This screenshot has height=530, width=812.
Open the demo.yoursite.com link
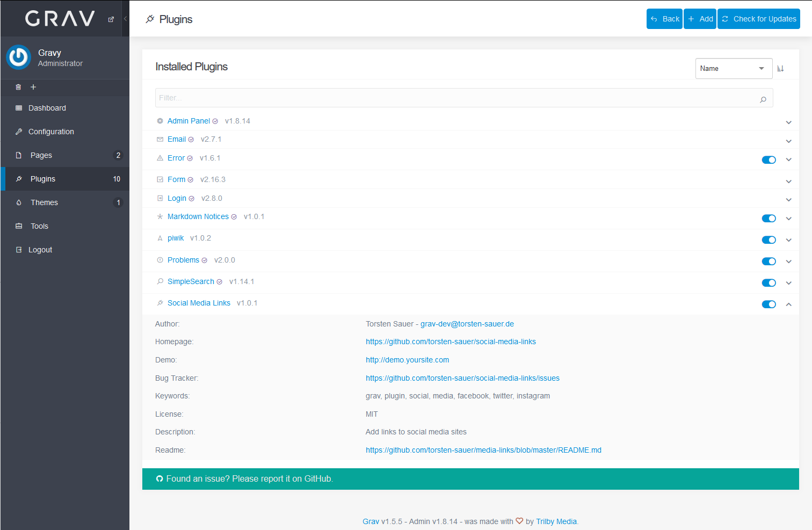click(407, 360)
